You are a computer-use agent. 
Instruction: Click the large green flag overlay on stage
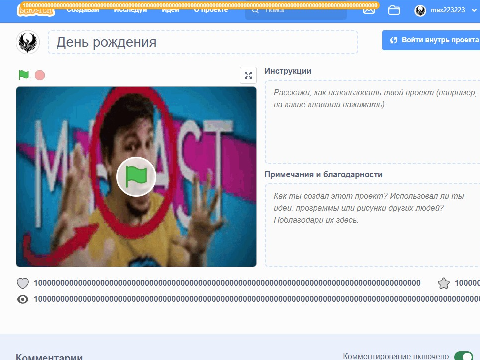(x=136, y=176)
